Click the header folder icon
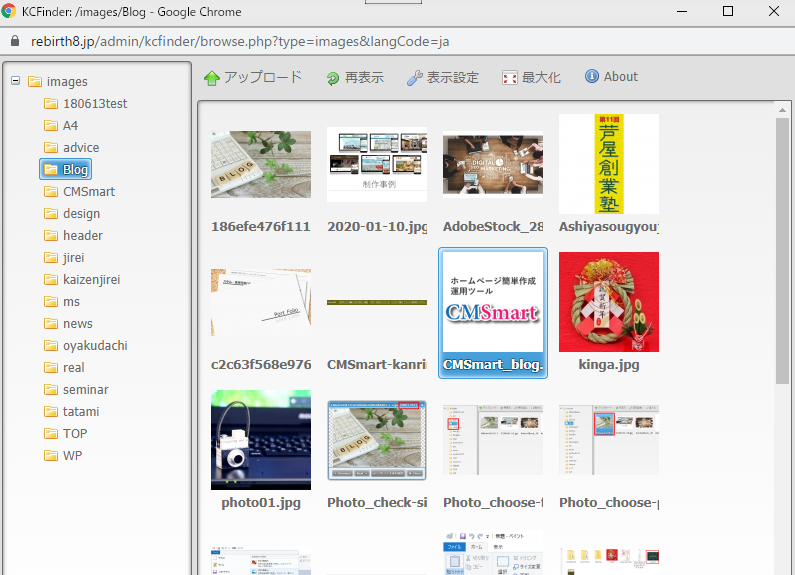Screen dimensions: 795x575 [51, 235]
